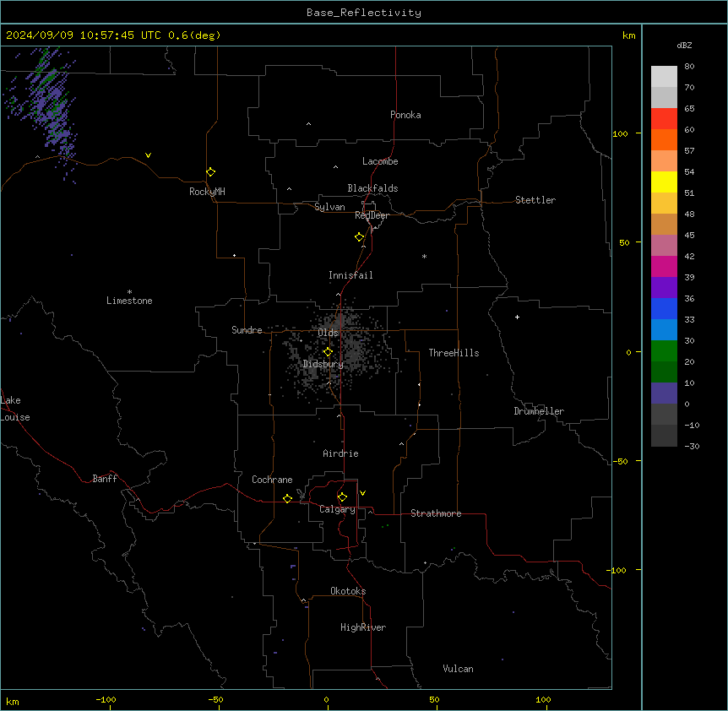Click the Limestone label

coord(129,301)
